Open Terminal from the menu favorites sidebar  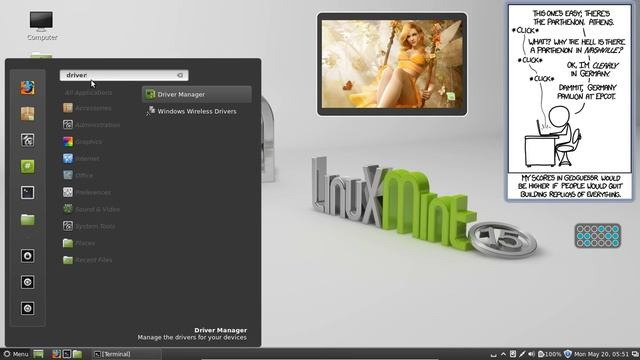click(x=27, y=193)
